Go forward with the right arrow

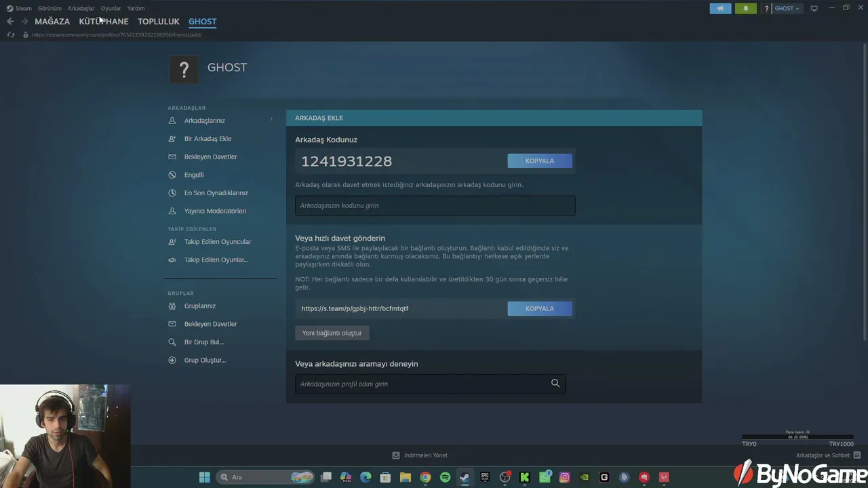pos(24,22)
